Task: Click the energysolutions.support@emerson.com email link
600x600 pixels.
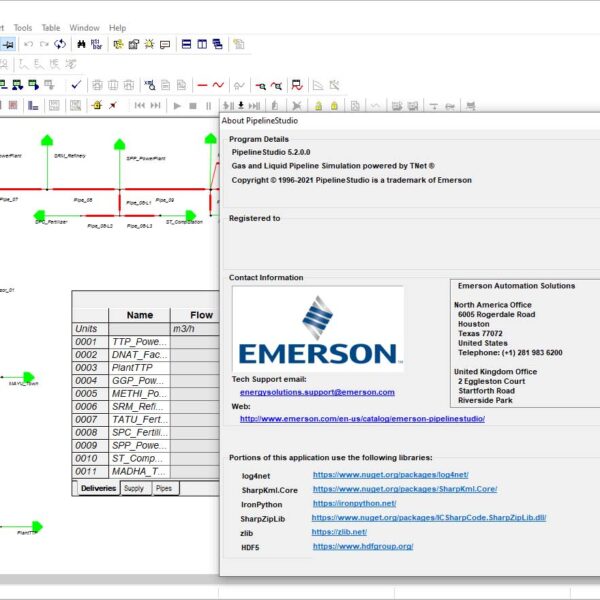Action: [317, 392]
